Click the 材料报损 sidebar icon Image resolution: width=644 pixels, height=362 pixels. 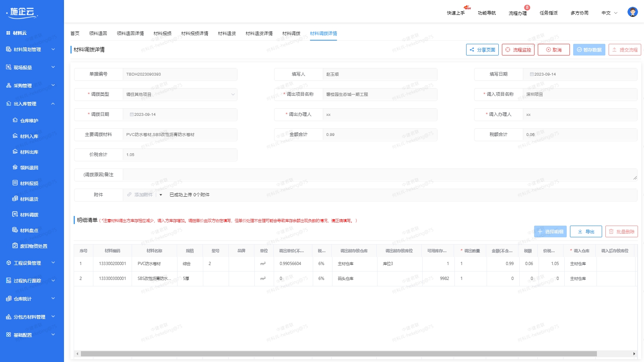click(15, 183)
